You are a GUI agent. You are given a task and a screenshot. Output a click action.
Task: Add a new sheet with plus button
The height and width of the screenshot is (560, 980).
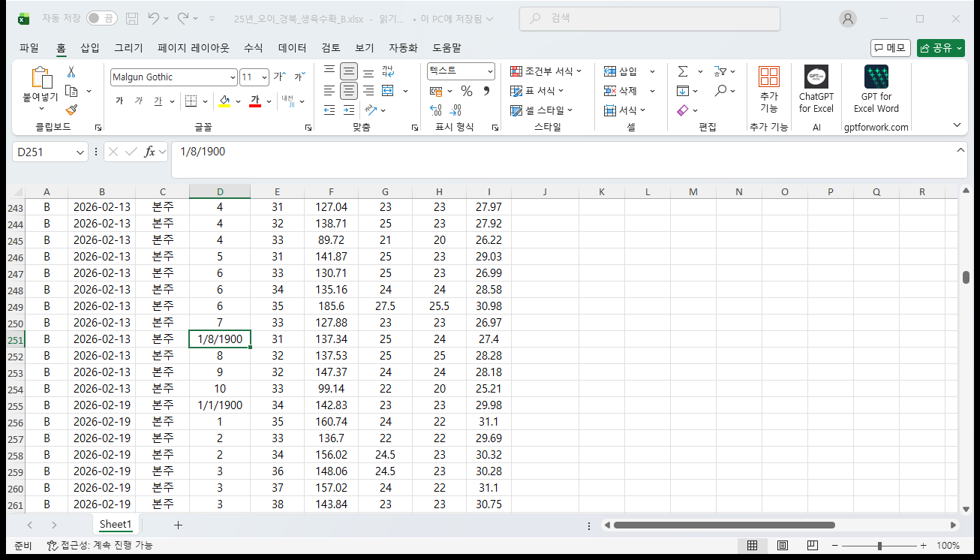(x=178, y=525)
